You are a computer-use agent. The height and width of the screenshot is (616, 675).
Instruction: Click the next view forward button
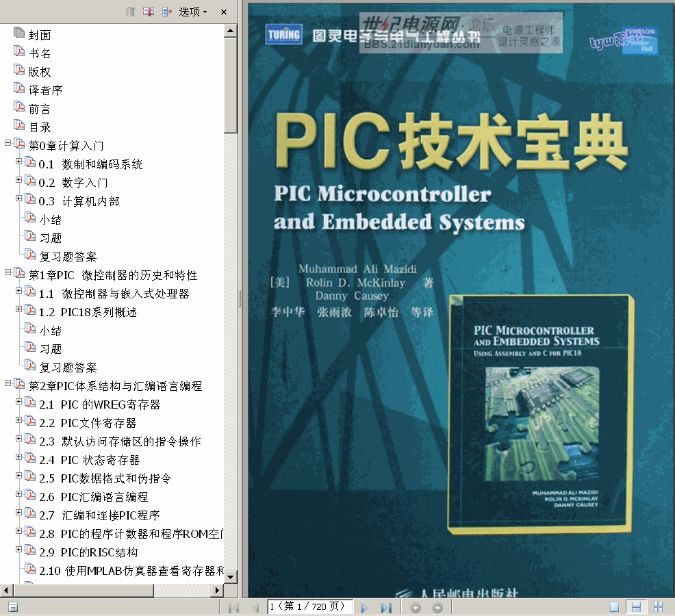[x=437, y=607]
